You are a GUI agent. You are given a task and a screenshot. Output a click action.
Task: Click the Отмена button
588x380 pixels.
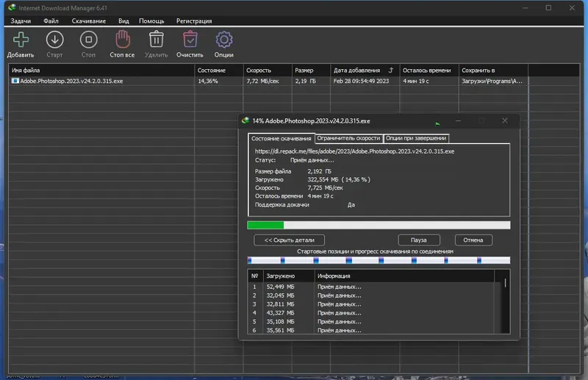tap(473, 240)
